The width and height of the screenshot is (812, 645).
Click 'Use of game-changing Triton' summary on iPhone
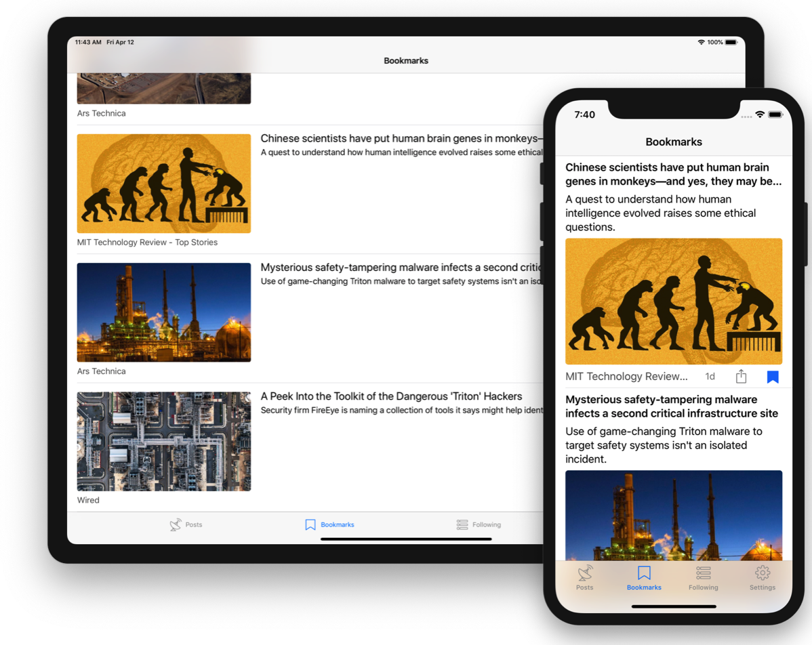(x=664, y=445)
